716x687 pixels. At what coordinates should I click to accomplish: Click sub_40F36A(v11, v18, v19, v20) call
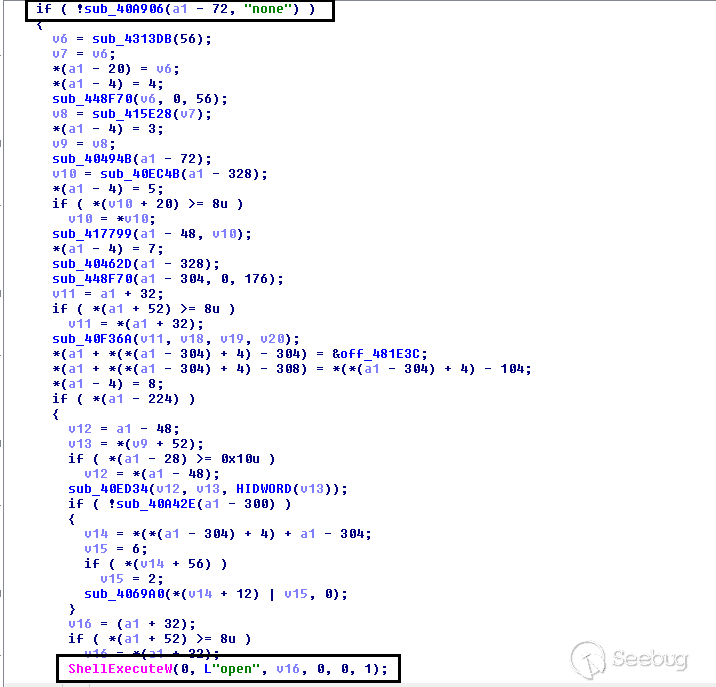coord(176,339)
